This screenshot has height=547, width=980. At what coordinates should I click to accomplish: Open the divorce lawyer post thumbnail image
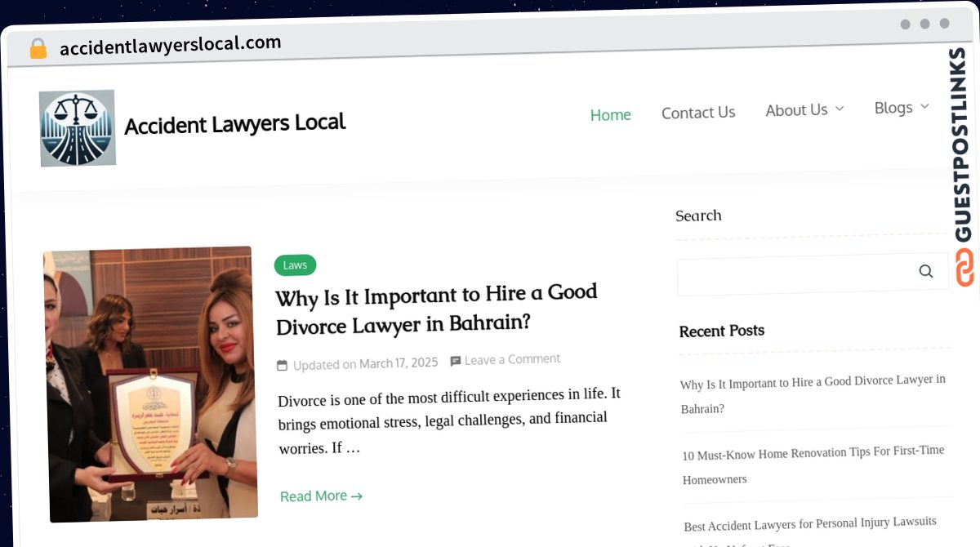(150, 384)
